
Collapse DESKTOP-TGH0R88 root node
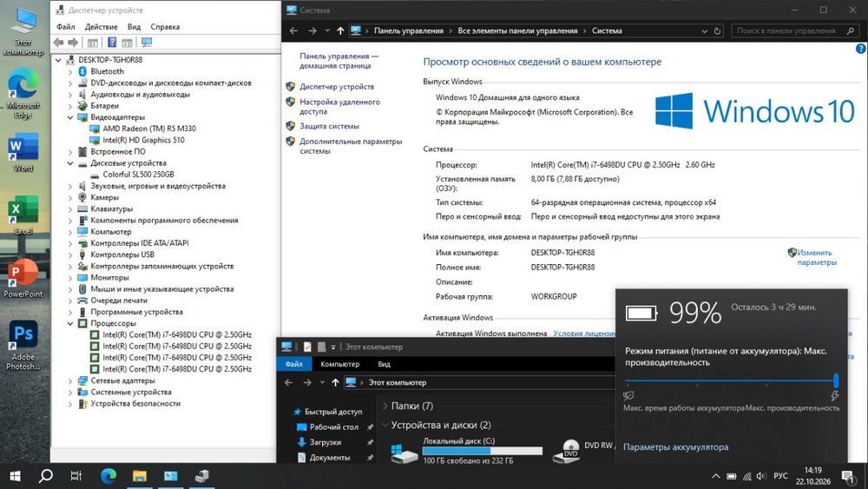tap(58, 60)
